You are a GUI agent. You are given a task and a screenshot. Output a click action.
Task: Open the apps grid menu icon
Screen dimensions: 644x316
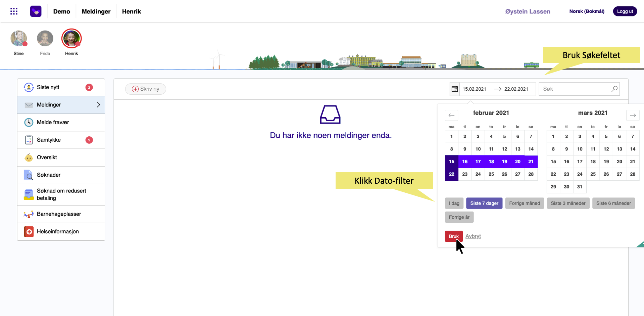coord(14,11)
